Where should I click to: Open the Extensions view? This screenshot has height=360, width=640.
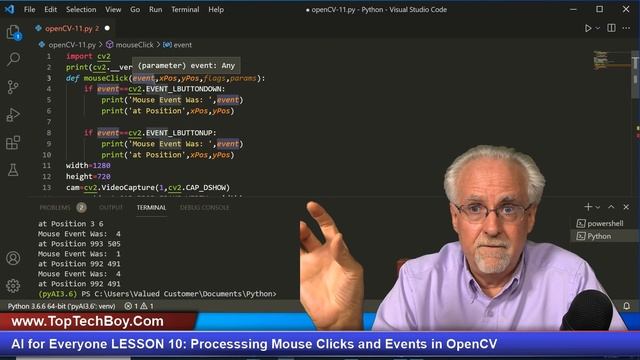(x=13, y=142)
